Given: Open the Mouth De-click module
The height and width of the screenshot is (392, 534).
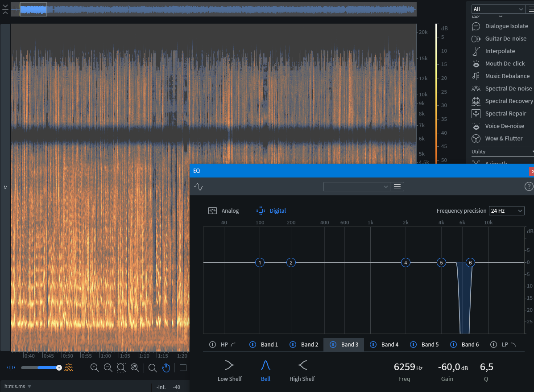Looking at the screenshot, I should point(505,63).
